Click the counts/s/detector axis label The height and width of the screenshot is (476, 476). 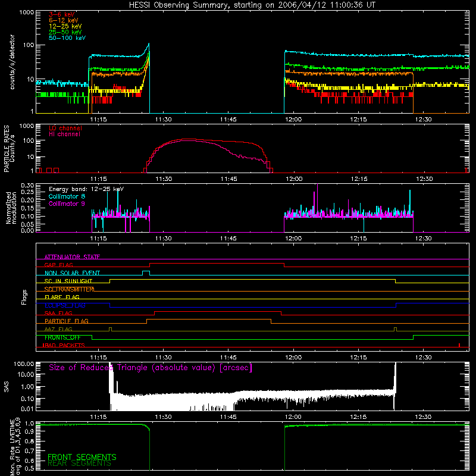pos(12,62)
